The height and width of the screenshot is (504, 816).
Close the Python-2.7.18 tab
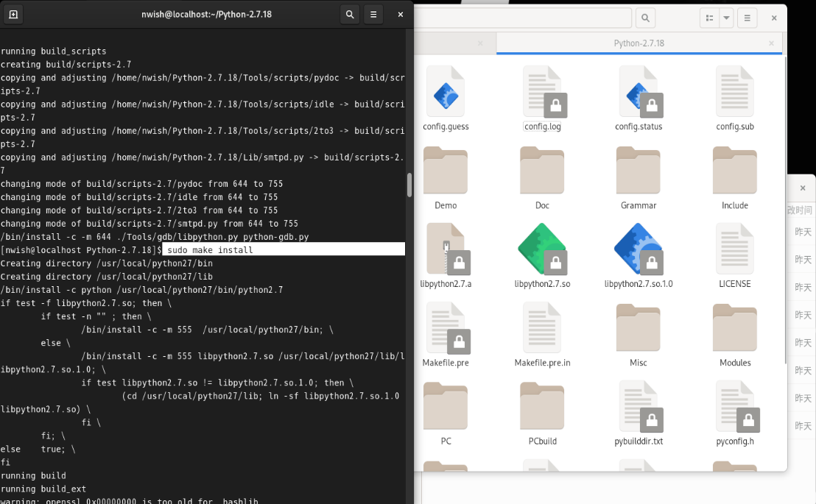[x=771, y=43]
